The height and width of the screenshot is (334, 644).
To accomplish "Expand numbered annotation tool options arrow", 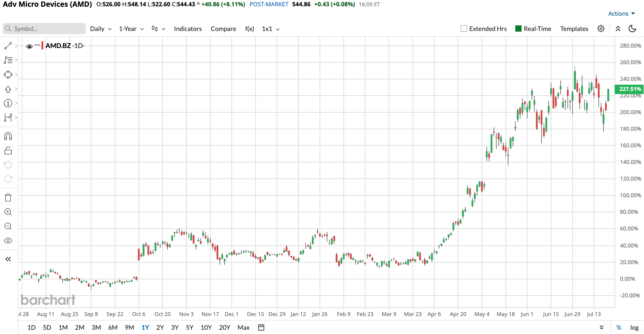I will (x=16, y=103).
